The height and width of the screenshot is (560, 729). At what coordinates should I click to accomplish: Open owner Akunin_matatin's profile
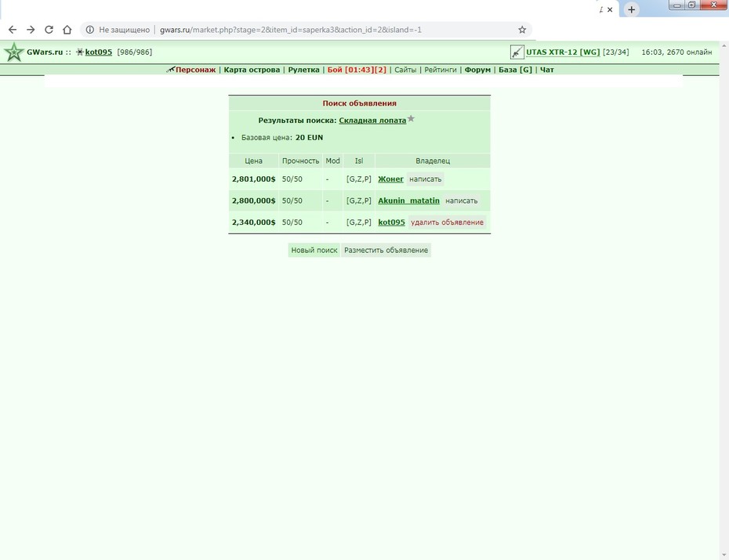point(408,201)
